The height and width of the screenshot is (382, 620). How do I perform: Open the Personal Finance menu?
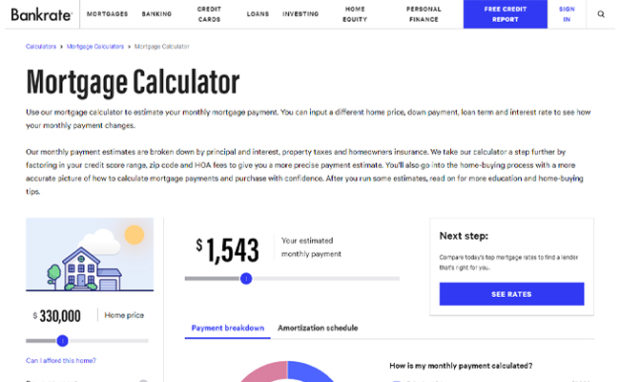423,14
